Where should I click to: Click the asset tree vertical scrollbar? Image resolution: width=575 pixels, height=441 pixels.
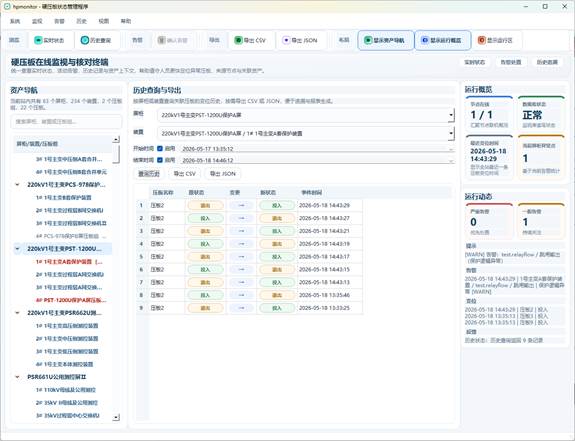point(116,279)
